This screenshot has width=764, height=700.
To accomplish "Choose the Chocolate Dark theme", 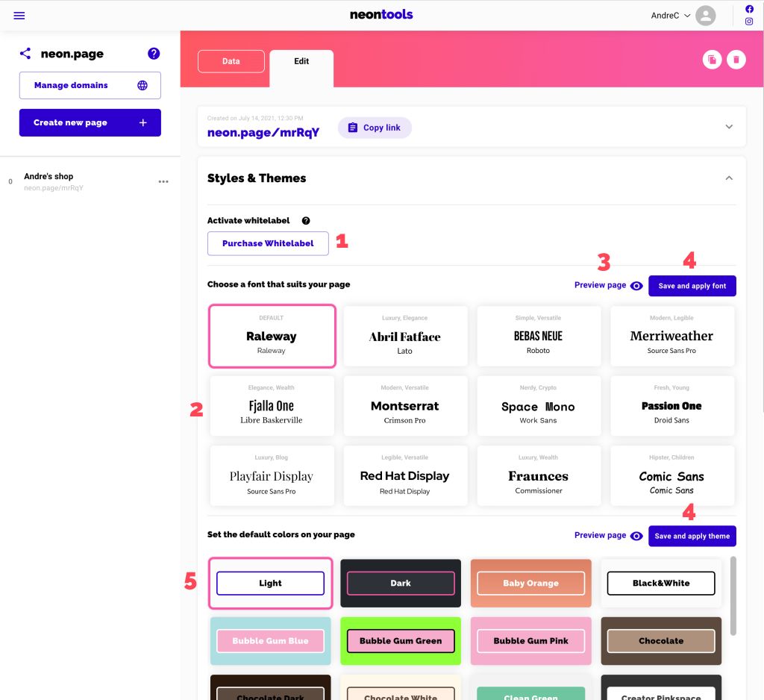I will (x=270, y=688).
